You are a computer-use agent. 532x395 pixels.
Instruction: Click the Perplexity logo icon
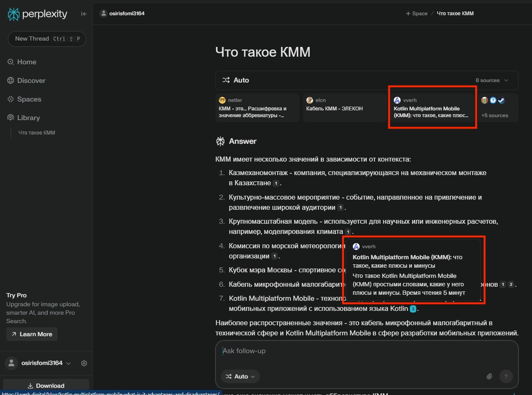point(13,14)
